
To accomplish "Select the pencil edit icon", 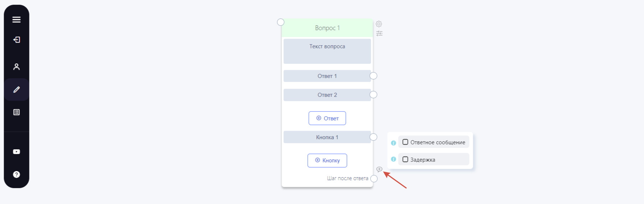I will (16, 89).
